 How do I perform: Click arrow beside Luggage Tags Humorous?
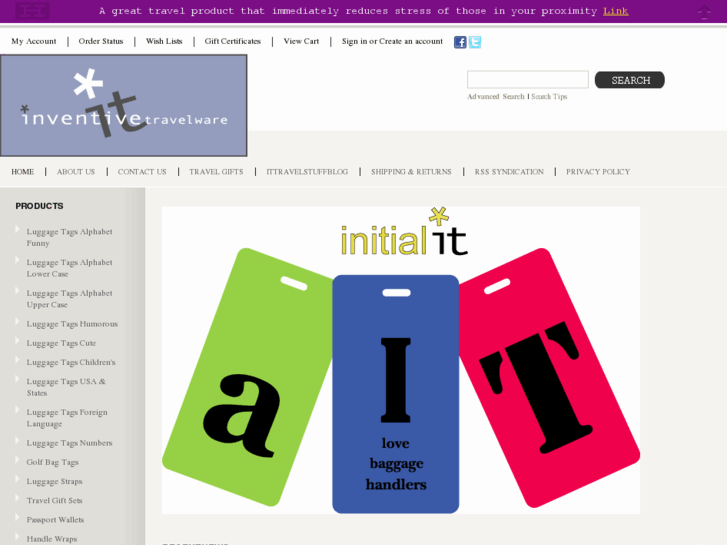click(x=17, y=321)
